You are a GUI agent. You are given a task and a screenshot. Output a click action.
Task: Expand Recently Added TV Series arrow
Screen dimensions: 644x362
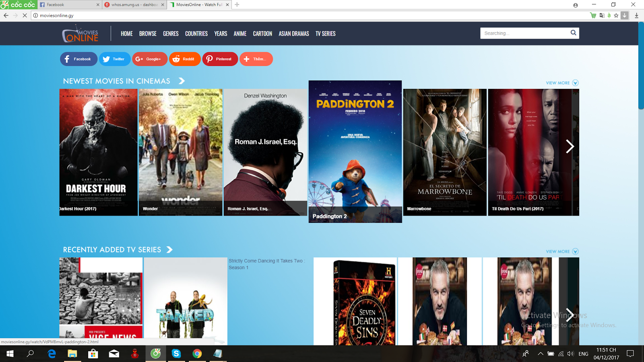(x=169, y=250)
